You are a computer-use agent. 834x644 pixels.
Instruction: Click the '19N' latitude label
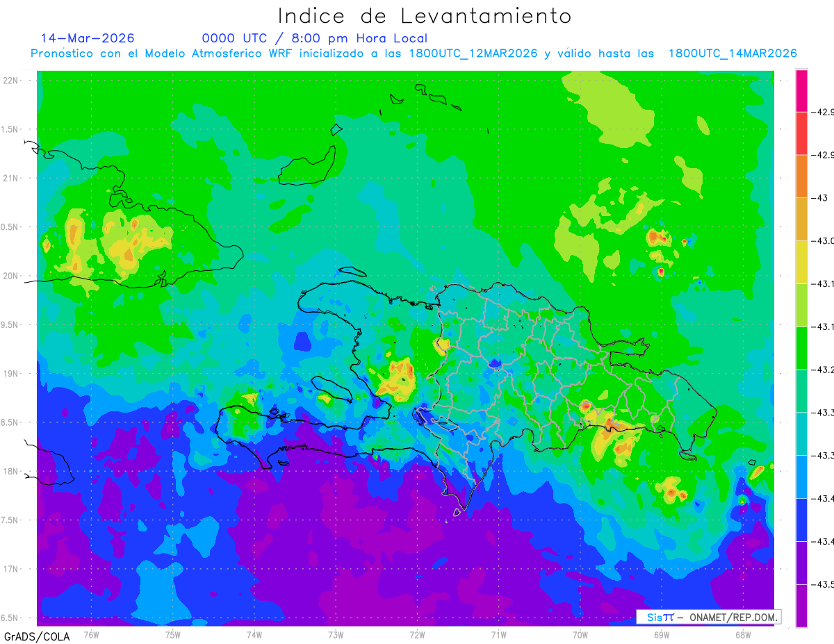click(12, 374)
